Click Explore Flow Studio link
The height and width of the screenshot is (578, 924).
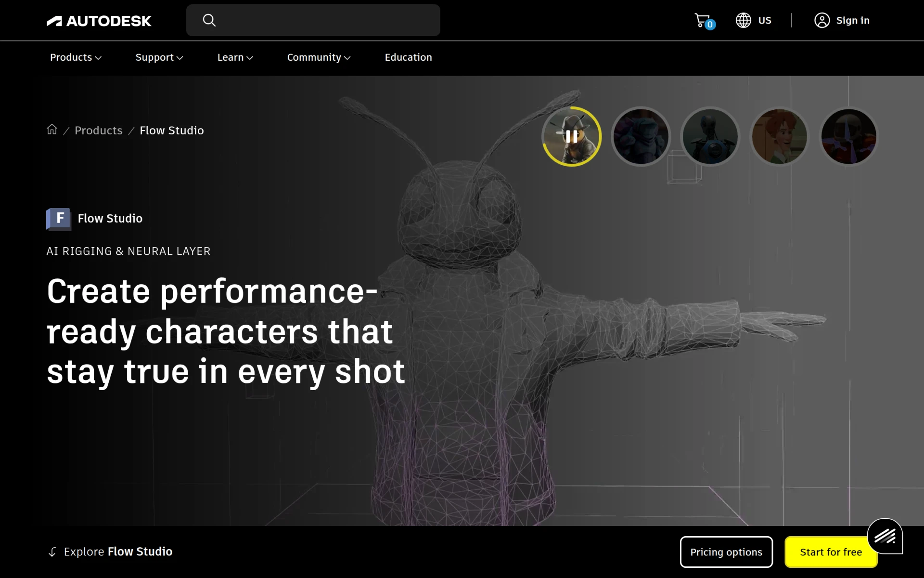click(118, 552)
